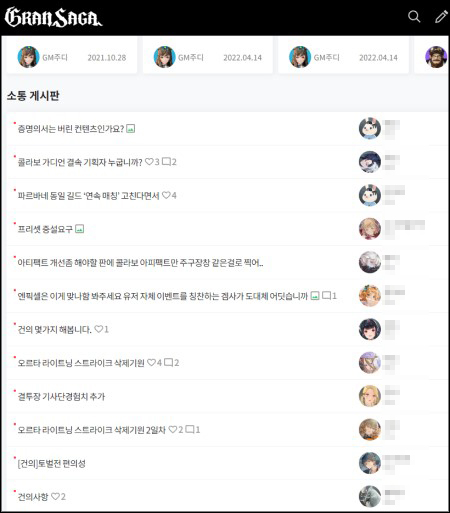Click author avatar of 결투장 기사단경험치 추가 post

point(370,396)
